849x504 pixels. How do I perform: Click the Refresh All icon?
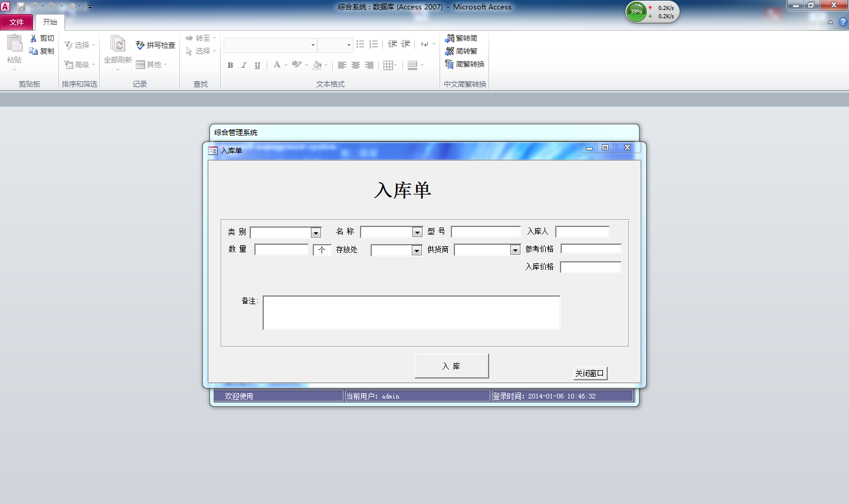[x=118, y=45]
